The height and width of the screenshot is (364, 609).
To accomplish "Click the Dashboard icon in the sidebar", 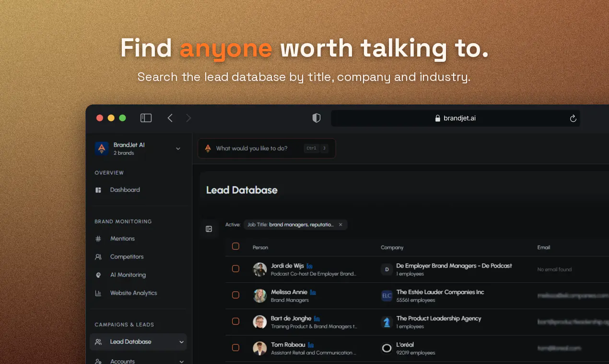I will pyautogui.click(x=98, y=190).
